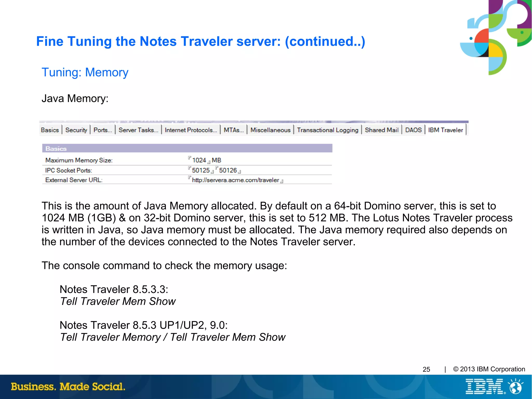Select the IBM Traveler tab
The width and height of the screenshot is (532, 399).
coord(445,130)
